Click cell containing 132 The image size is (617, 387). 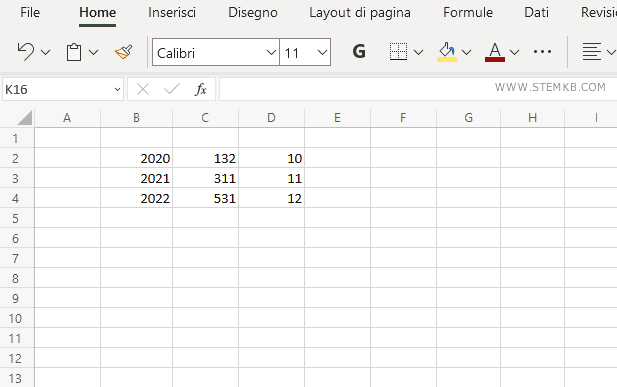(205, 158)
